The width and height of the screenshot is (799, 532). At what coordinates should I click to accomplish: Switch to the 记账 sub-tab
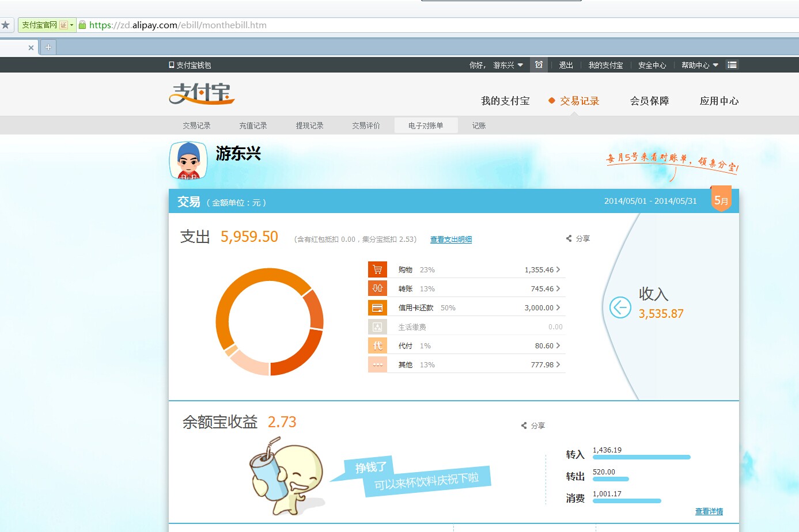[x=479, y=126]
